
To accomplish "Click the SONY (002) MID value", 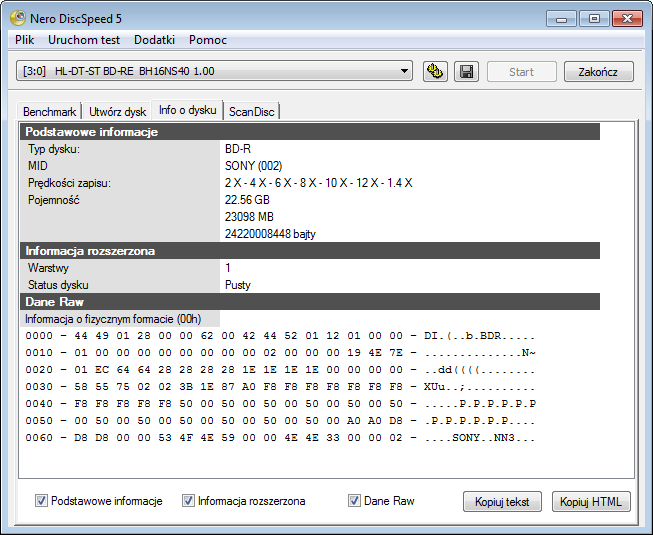I will click(x=253, y=166).
